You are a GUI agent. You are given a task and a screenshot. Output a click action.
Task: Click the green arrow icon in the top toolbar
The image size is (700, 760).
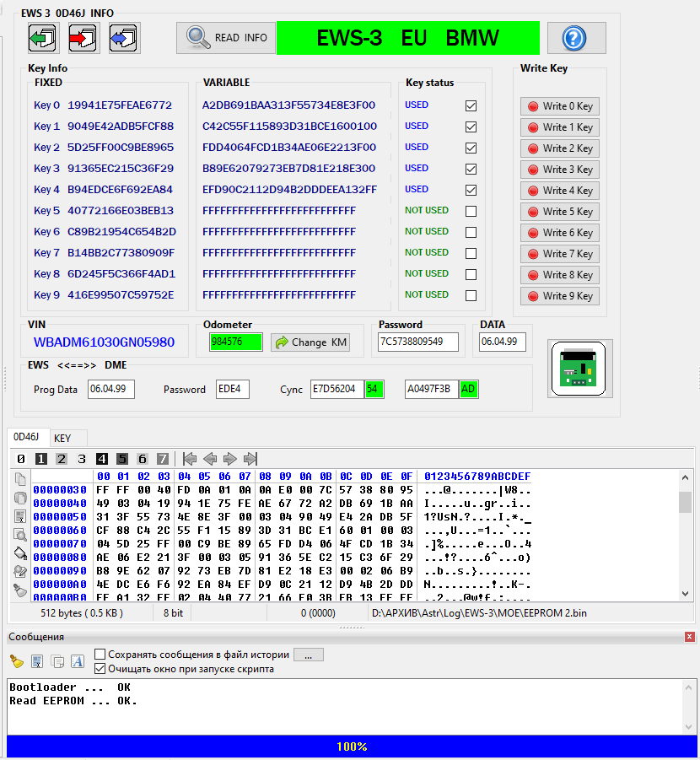click(x=42, y=38)
